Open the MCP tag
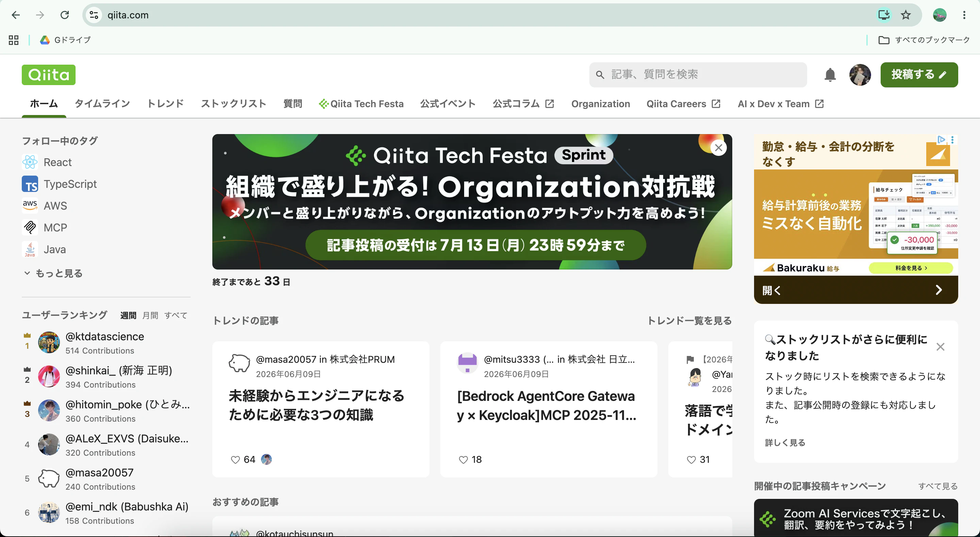The width and height of the screenshot is (980, 537). pos(45,227)
